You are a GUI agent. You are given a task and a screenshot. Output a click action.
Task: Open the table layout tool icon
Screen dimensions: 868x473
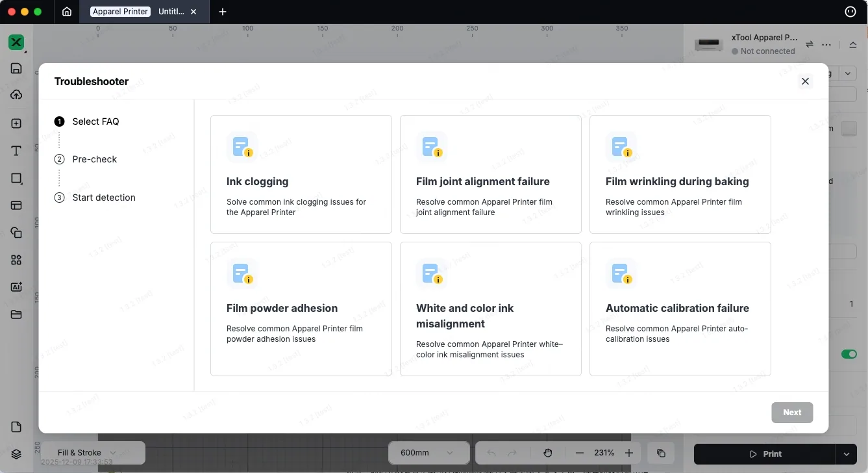point(16,205)
